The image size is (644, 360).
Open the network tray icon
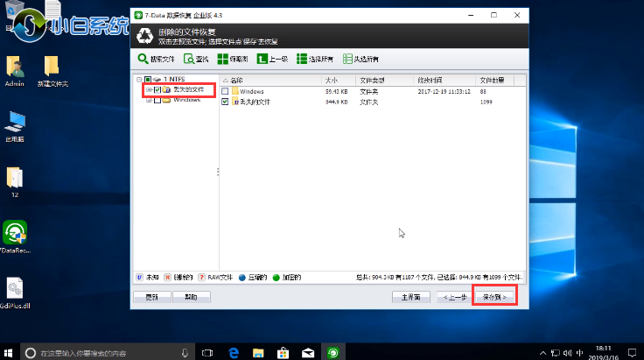[x=556, y=353]
